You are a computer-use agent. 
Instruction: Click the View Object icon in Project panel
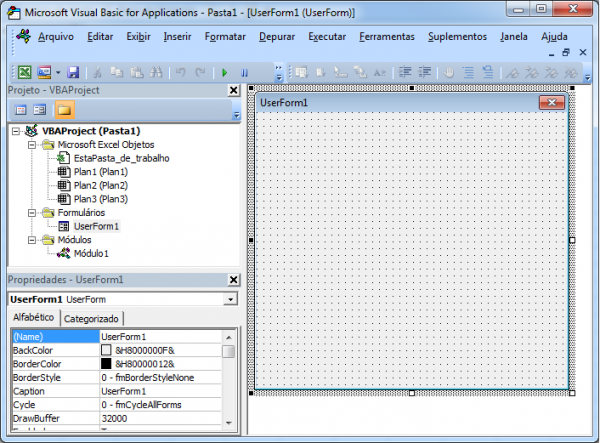(x=39, y=109)
